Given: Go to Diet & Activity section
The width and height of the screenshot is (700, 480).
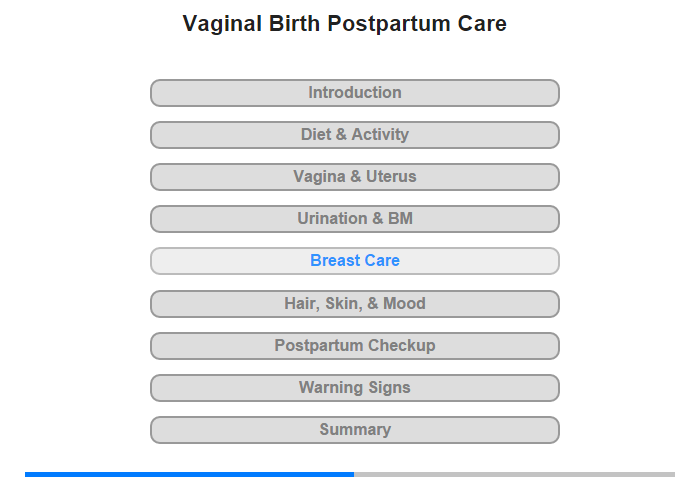Looking at the screenshot, I should 354,135.
